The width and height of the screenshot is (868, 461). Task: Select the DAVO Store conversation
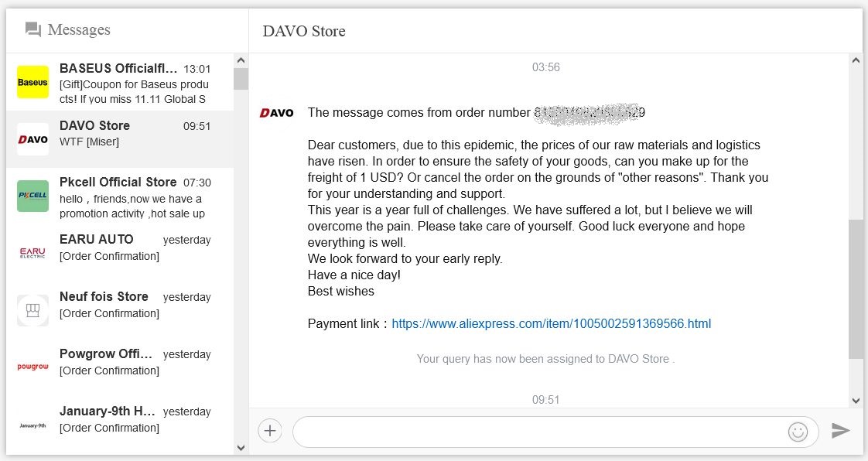pos(120,139)
